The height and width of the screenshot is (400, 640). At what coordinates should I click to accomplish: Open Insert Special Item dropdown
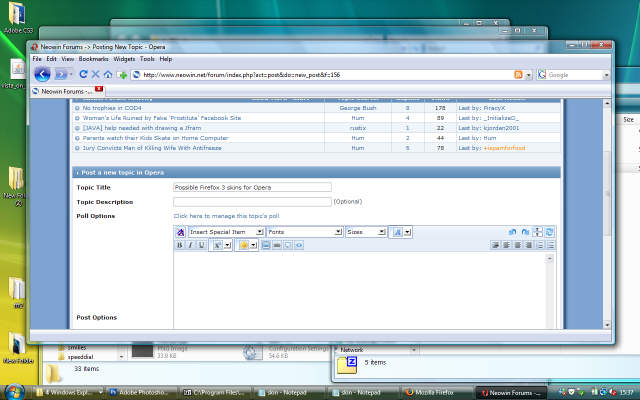(227, 232)
